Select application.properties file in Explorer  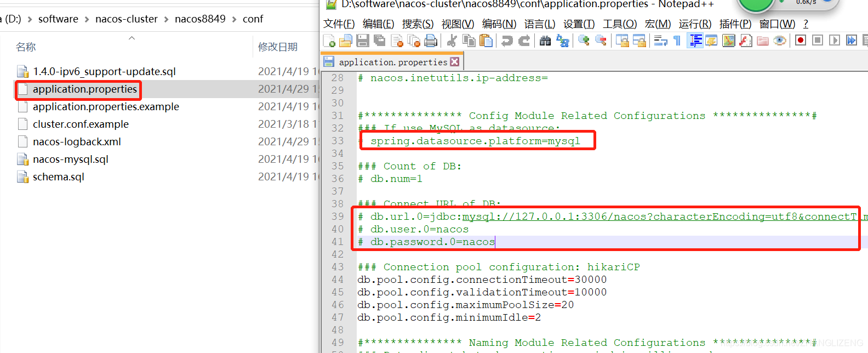point(85,89)
